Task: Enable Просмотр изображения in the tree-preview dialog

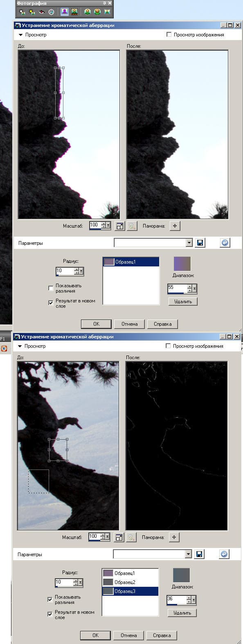Action: click(168, 346)
